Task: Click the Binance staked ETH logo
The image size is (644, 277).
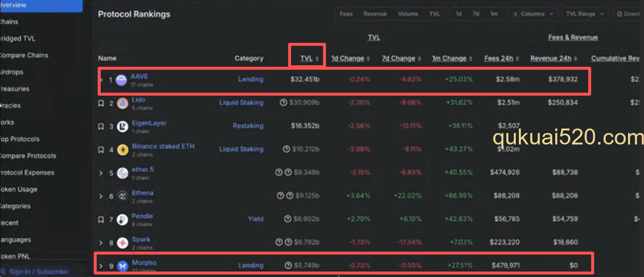Action: 123,150
